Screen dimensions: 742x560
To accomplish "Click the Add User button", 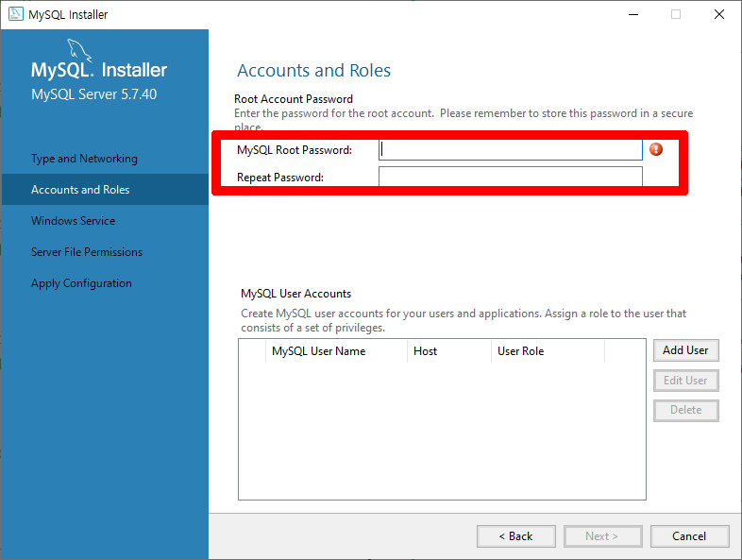I will click(685, 350).
